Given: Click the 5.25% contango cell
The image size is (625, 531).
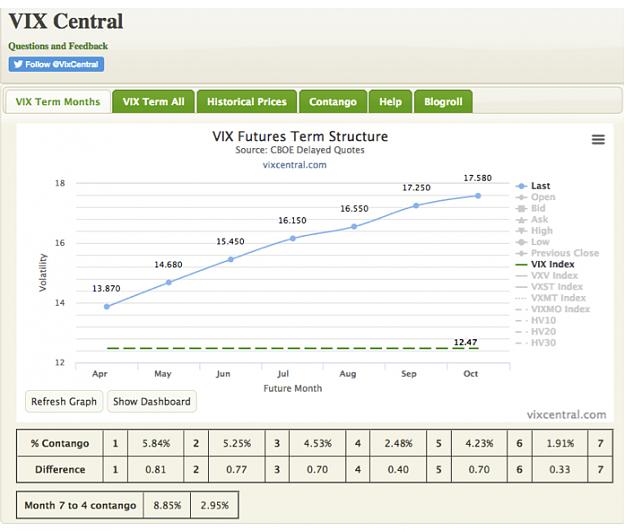Looking at the screenshot, I should [x=237, y=443].
